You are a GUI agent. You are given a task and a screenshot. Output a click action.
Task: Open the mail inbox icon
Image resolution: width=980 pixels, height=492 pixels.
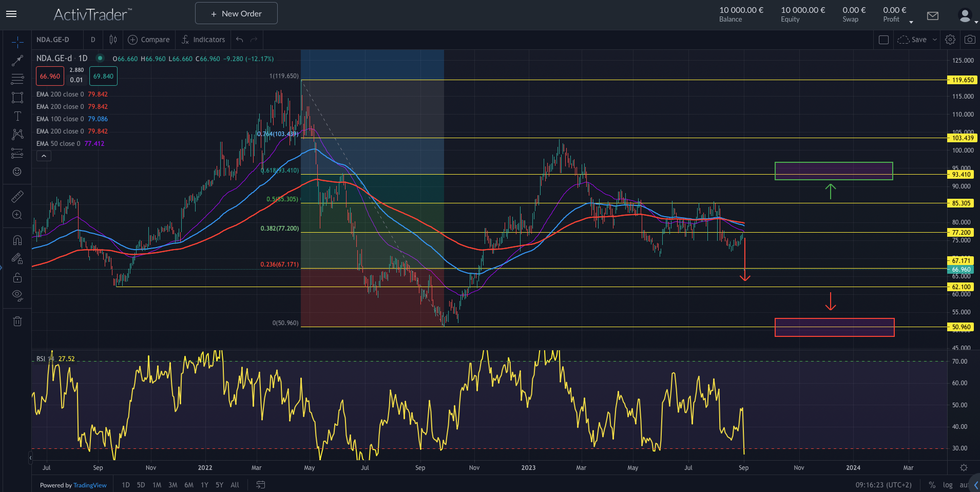[932, 16]
